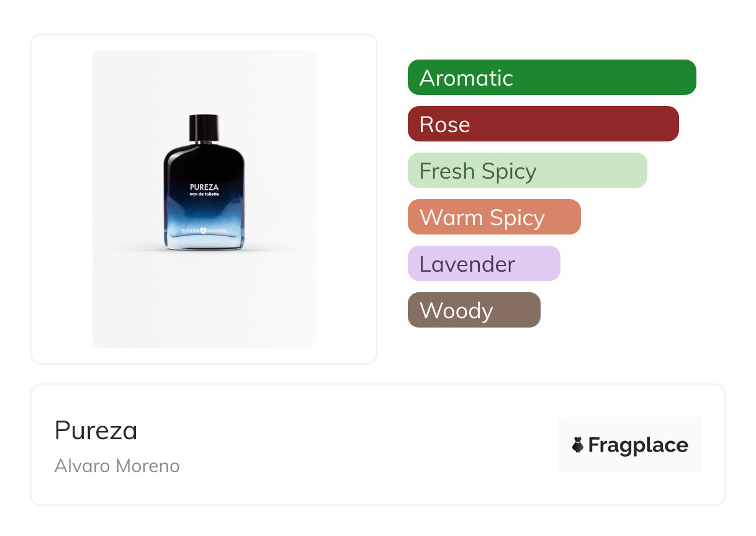Open the Alvaro Moreno brand link
Viewport: 756px width, 536px height.
point(117,465)
